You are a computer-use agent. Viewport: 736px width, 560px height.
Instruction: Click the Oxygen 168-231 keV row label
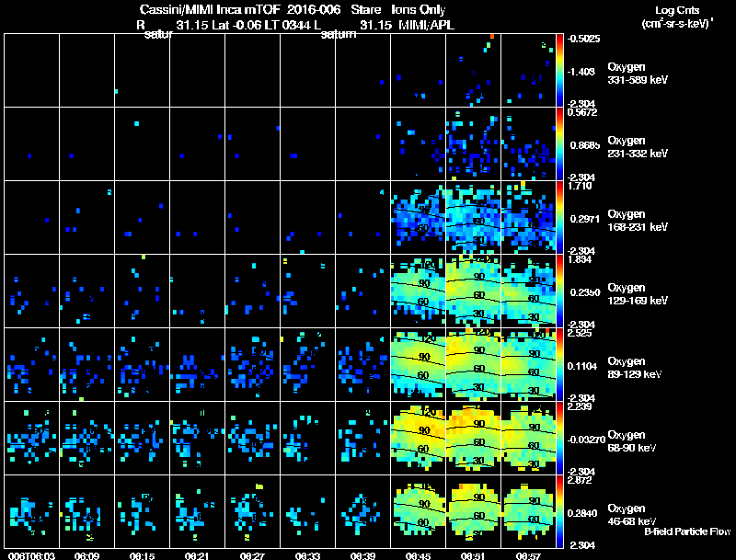pyautogui.click(x=638, y=221)
